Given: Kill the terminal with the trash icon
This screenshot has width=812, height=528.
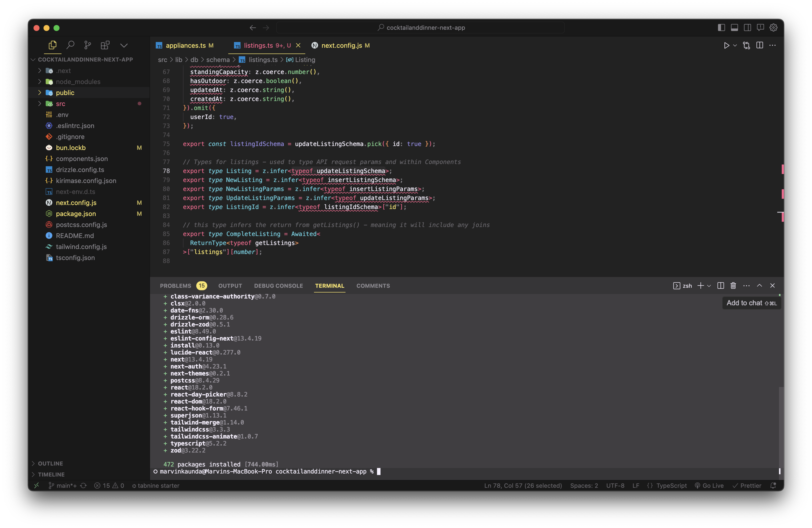Looking at the screenshot, I should [x=733, y=286].
